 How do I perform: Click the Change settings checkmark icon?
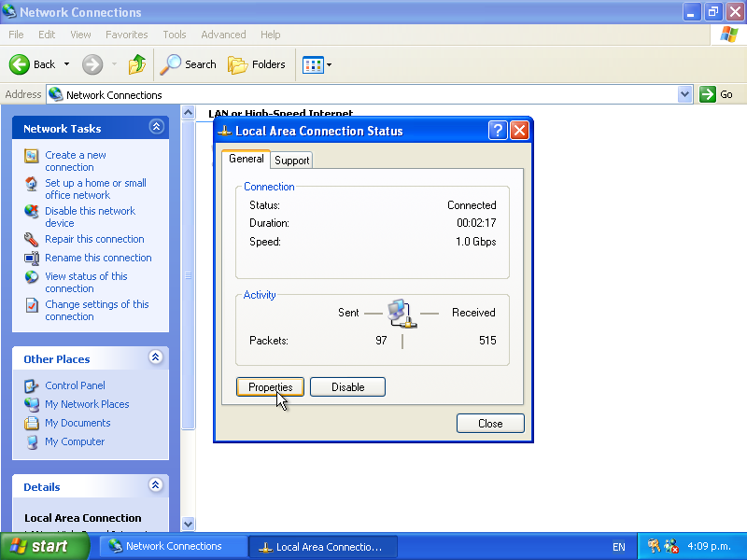(x=32, y=305)
